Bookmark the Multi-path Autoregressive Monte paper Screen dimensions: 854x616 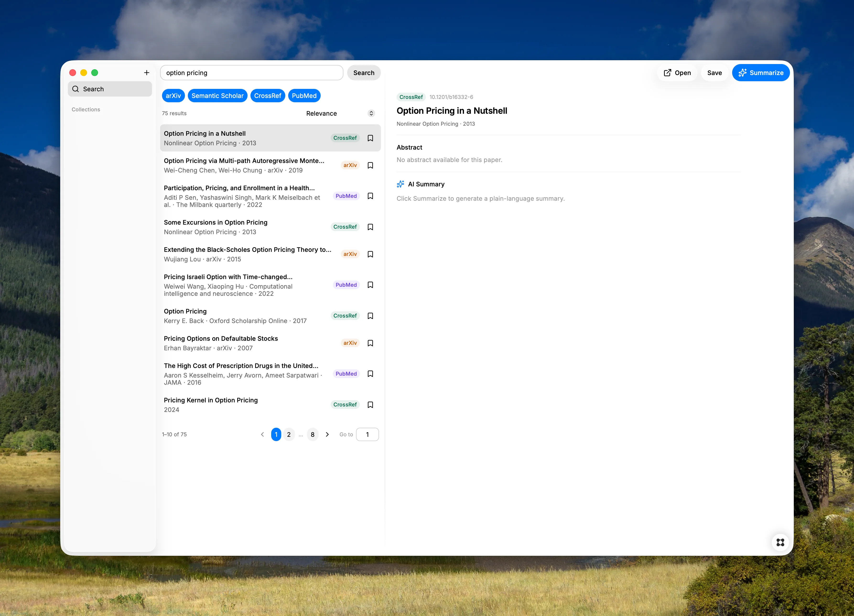point(370,165)
